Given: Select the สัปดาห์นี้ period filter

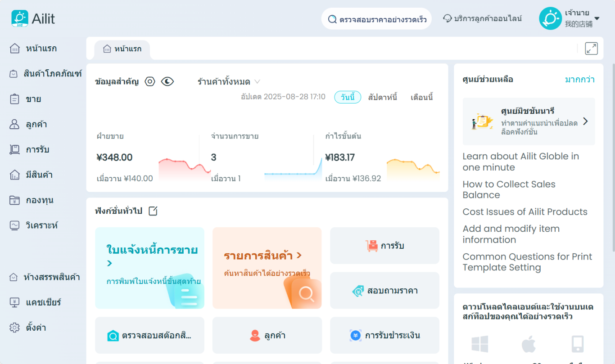Looking at the screenshot, I should pyautogui.click(x=382, y=97).
